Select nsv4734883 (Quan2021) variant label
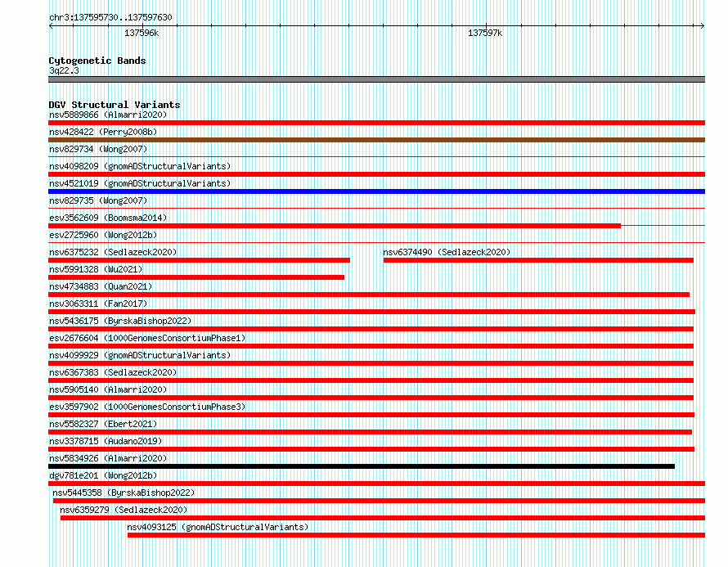 [101, 286]
